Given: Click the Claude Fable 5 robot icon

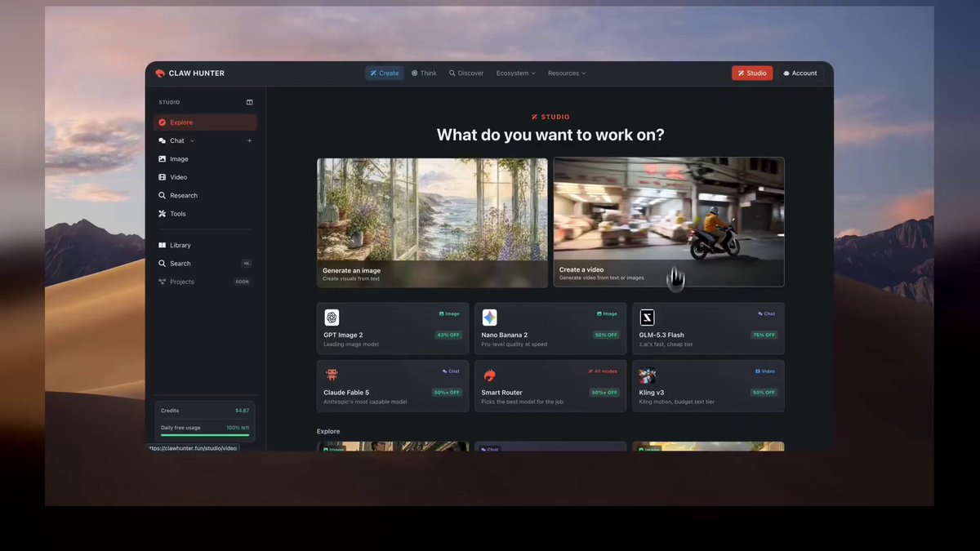Looking at the screenshot, I should (x=332, y=375).
